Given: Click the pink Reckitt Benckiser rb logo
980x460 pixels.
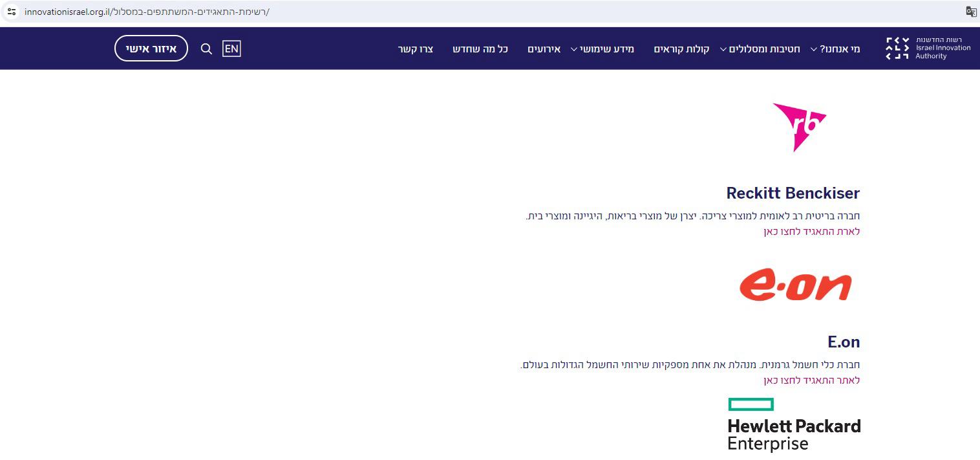Looking at the screenshot, I should pos(800,127).
